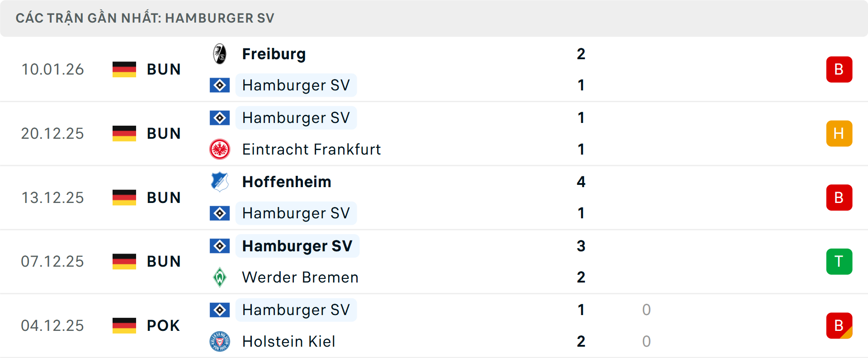
Task: Open the Werder Bremen team link
Action: click(300, 277)
